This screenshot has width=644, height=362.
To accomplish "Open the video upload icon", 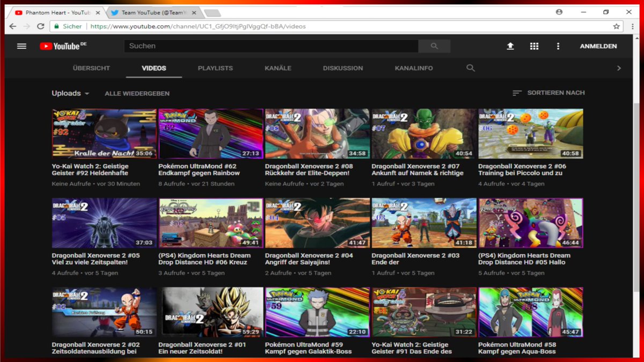I will (510, 46).
